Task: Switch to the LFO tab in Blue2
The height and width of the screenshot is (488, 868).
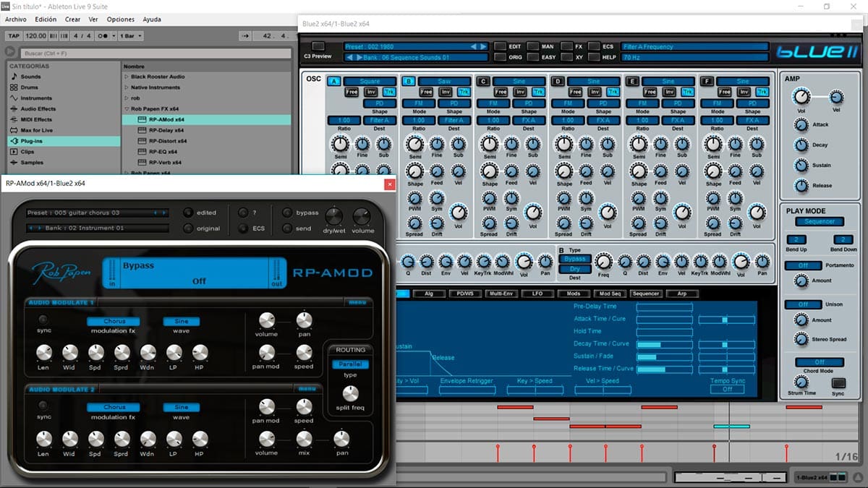Action: 536,294
